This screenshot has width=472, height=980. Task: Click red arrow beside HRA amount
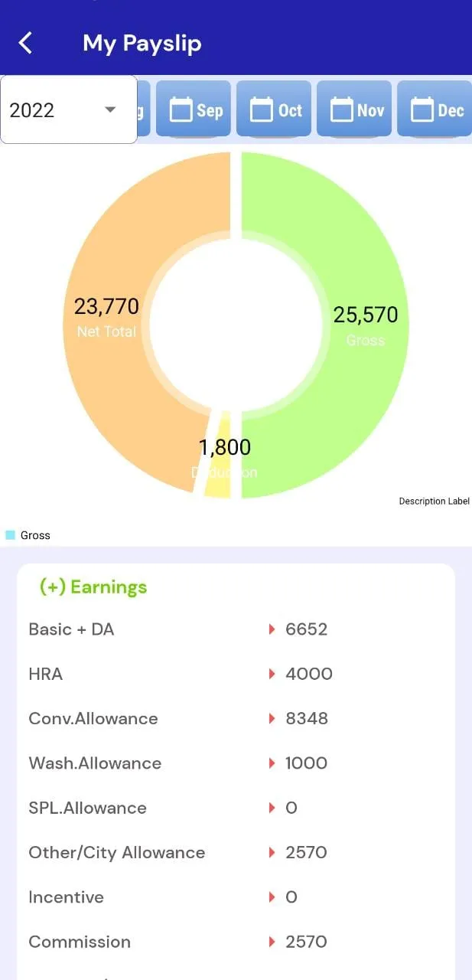(x=272, y=674)
